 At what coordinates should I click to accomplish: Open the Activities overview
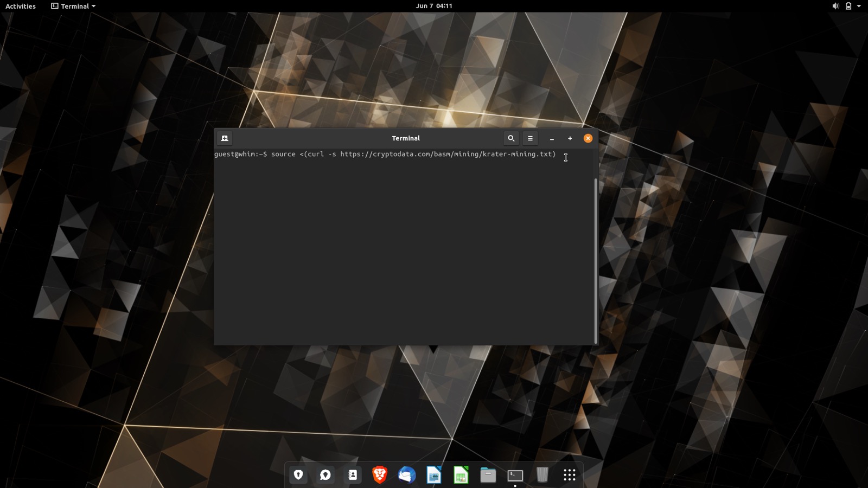[x=21, y=6]
